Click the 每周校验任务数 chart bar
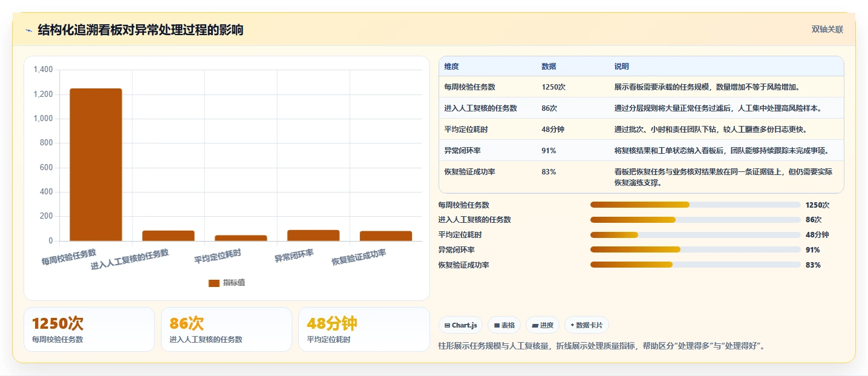Screen dimensions: 868x376 (x=96, y=165)
